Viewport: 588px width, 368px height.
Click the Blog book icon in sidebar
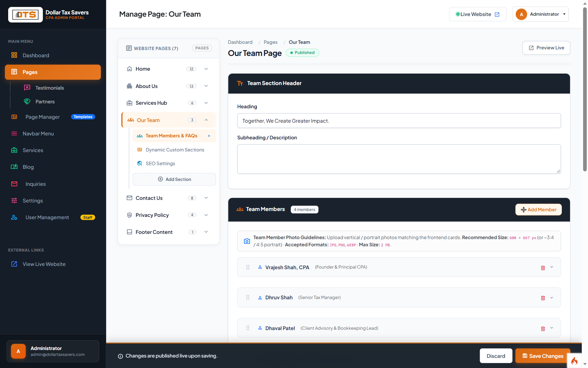(14, 167)
